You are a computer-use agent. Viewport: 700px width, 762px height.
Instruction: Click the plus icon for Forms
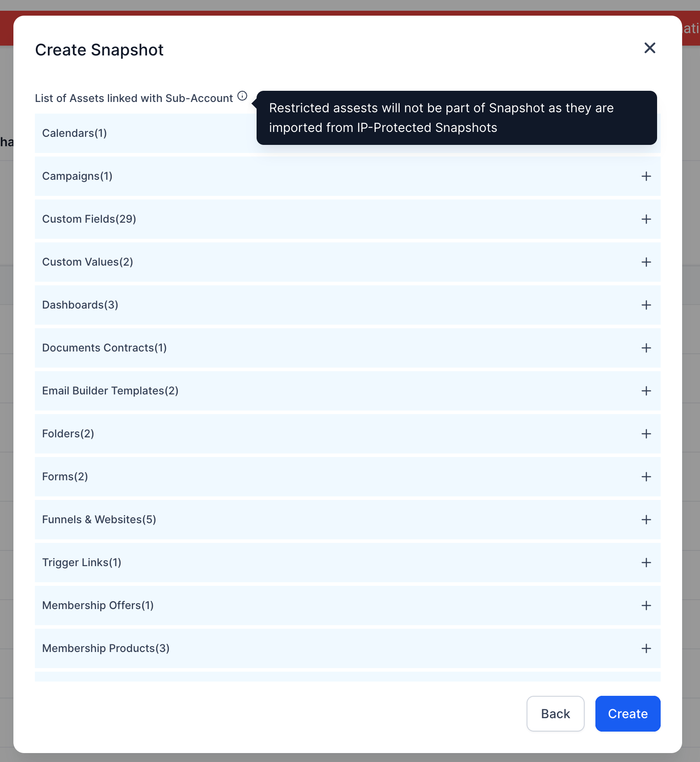point(646,477)
